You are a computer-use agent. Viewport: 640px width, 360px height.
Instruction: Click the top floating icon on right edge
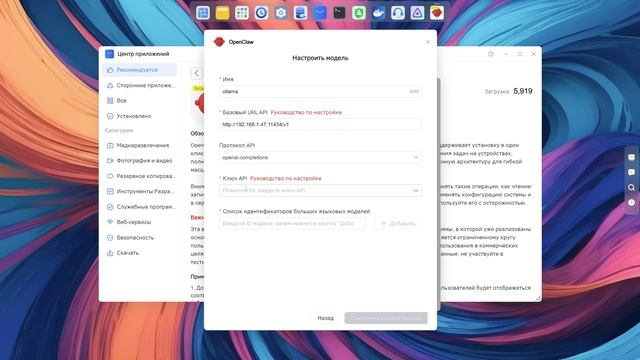coord(631,157)
